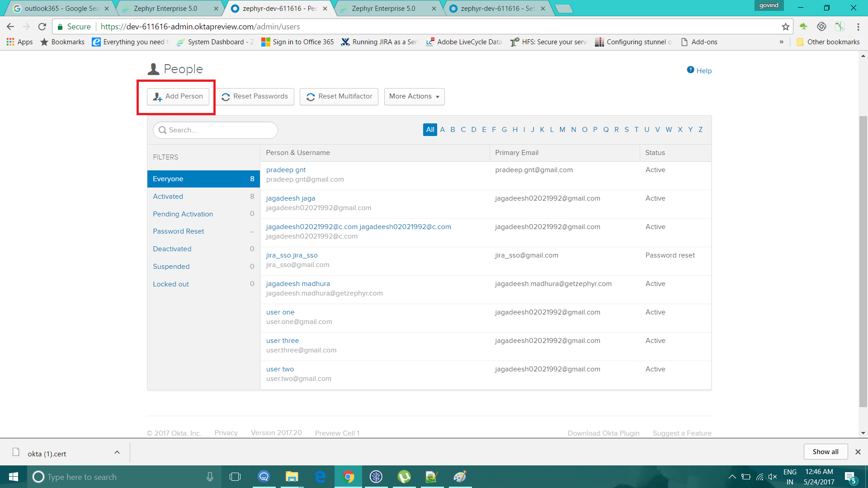
Task: Select the Deactivated filter
Action: (172, 249)
